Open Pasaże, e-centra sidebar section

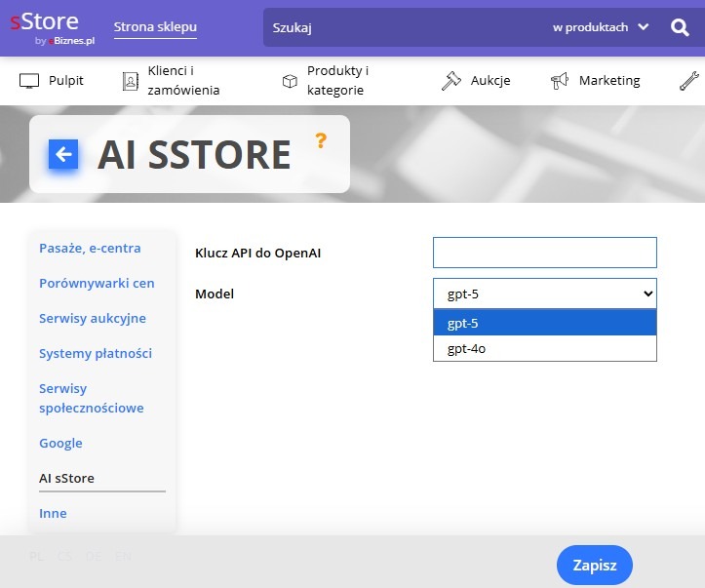coord(90,248)
